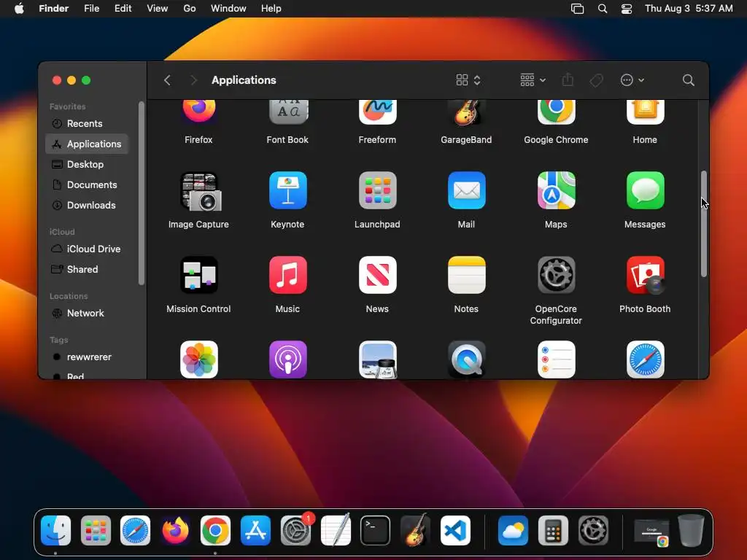Screen dimensions: 747x560
Task: Open Font Book application
Action: (287, 112)
